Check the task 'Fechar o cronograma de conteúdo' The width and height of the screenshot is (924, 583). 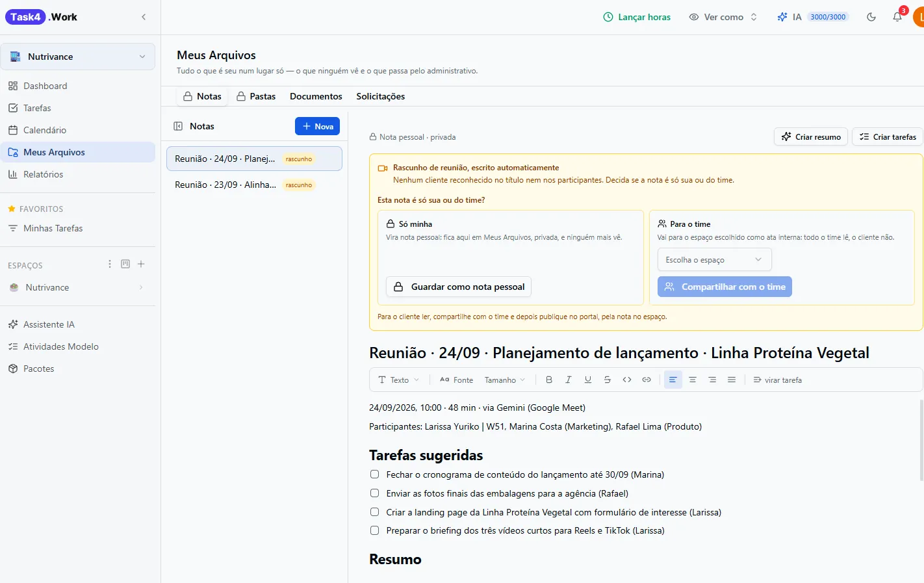(375, 474)
